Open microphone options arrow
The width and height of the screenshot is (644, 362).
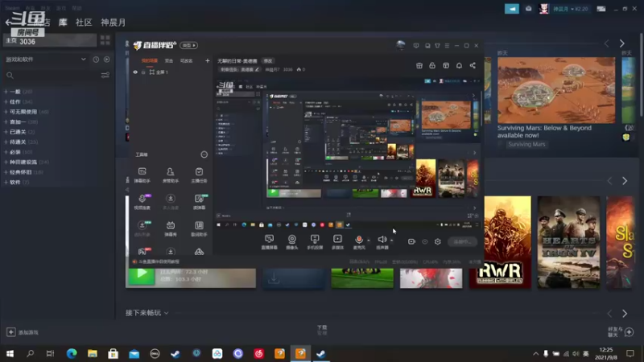pyautogui.click(x=369, y=240)
